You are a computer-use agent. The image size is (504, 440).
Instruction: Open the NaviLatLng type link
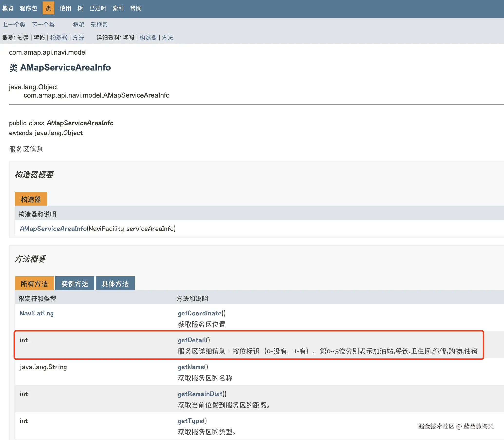click(37, 313)
